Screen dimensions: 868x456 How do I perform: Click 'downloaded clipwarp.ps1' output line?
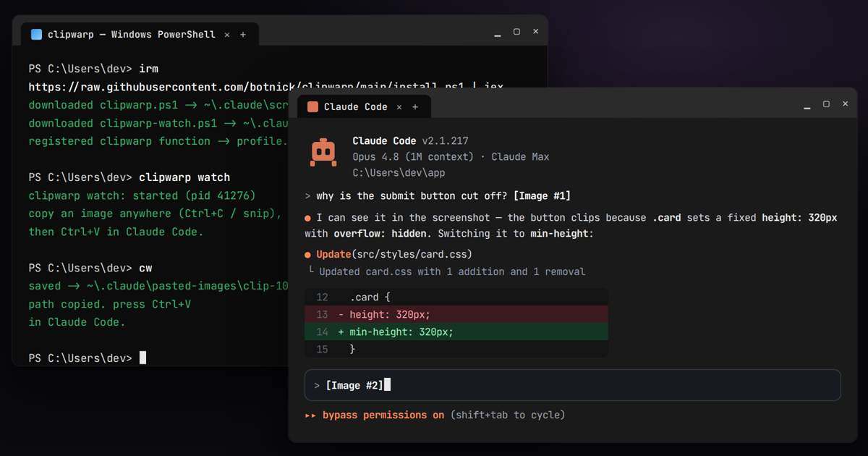point(158,105)
